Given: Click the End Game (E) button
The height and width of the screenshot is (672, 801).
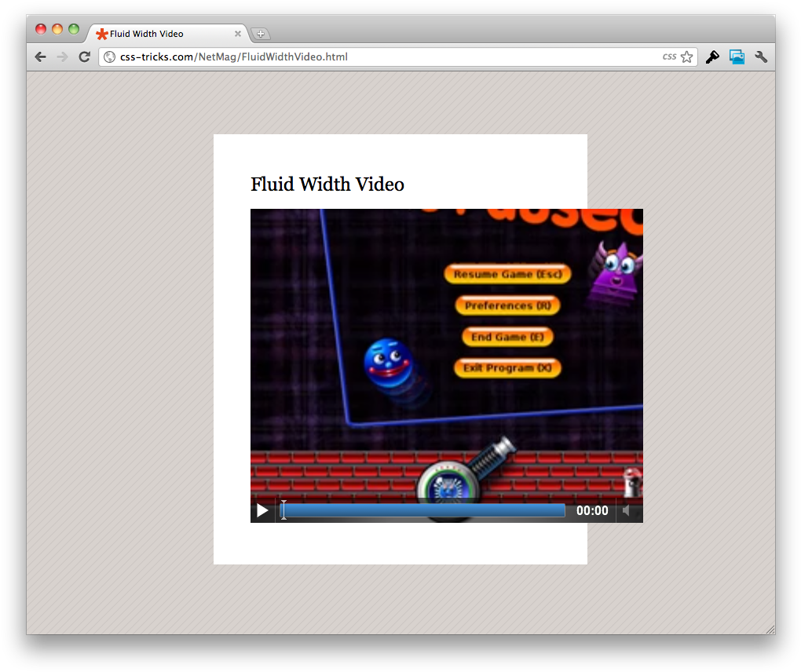Looking at the screenshot, I should point(507,337).
